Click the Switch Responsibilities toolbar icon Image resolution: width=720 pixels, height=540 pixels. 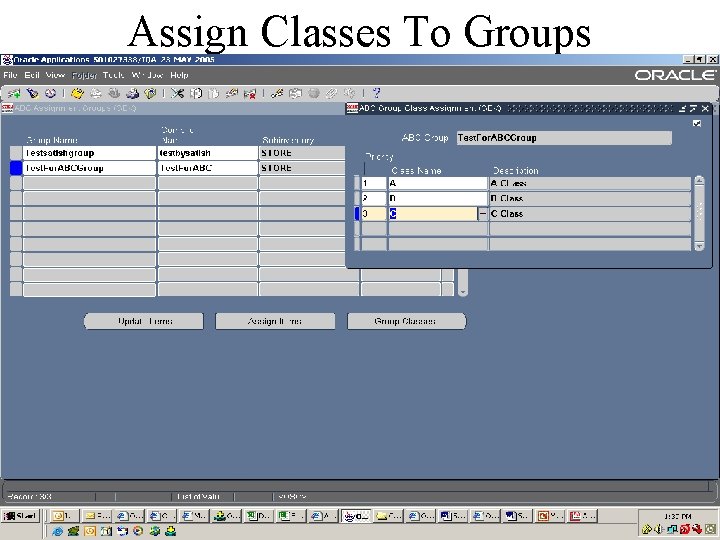pos(114,94)
